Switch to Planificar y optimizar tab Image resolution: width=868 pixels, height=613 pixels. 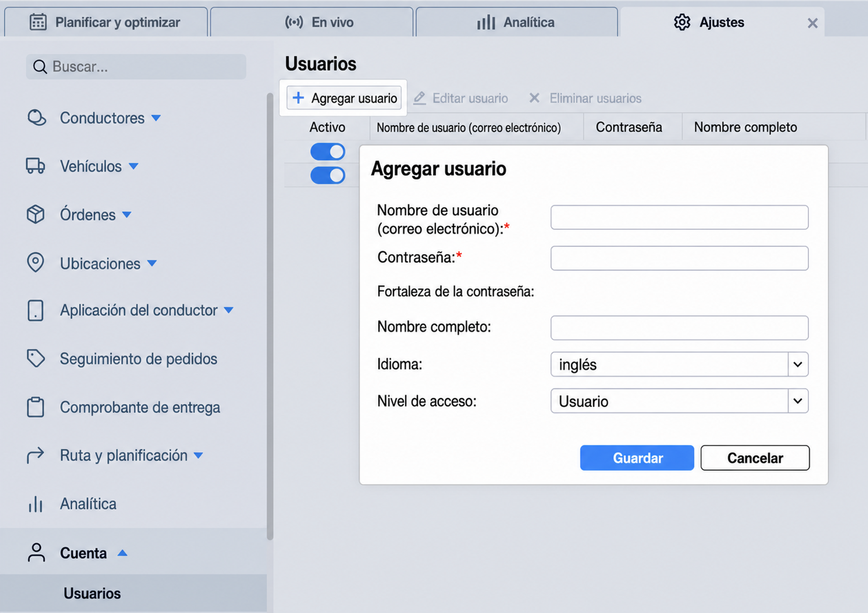pyautogui.click(x=106, y=22)
